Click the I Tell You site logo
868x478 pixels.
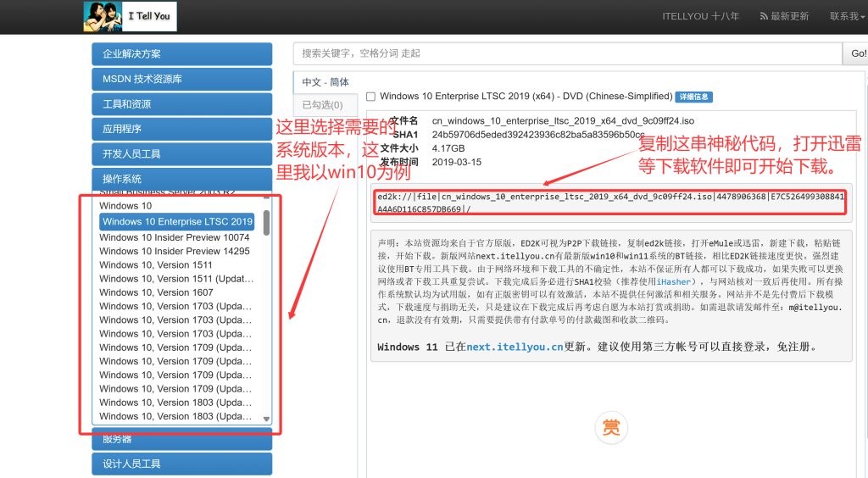[x=127, y=16]
